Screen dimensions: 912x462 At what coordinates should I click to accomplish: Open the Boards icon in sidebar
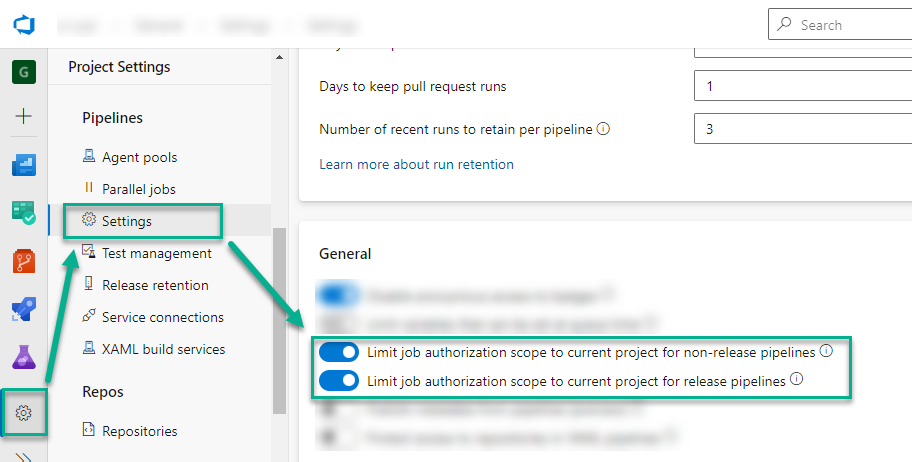23,166
